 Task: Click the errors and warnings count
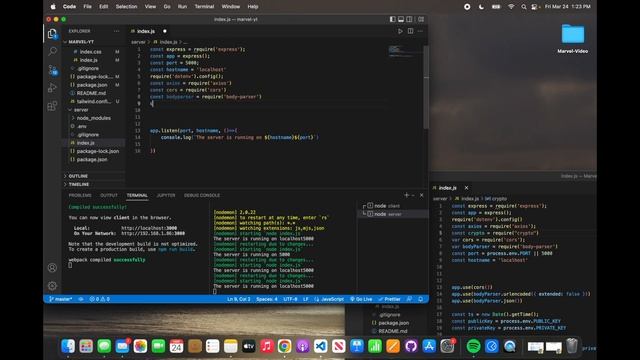click(x=100, y=299)
